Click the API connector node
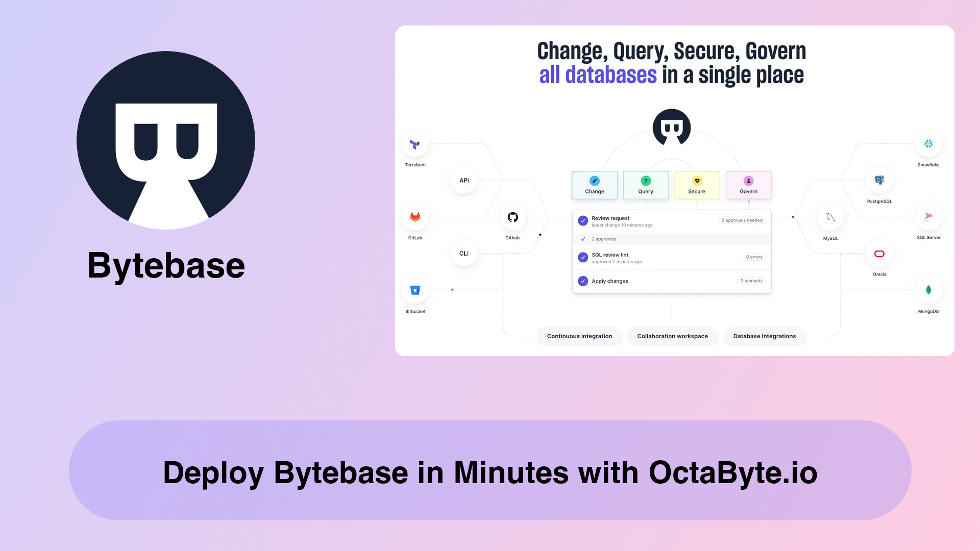 point(464,180)
